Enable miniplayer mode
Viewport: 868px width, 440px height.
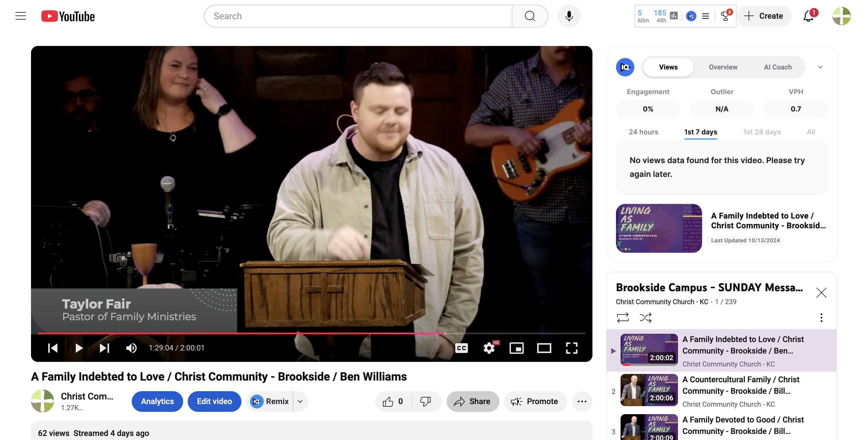(517, 348)
